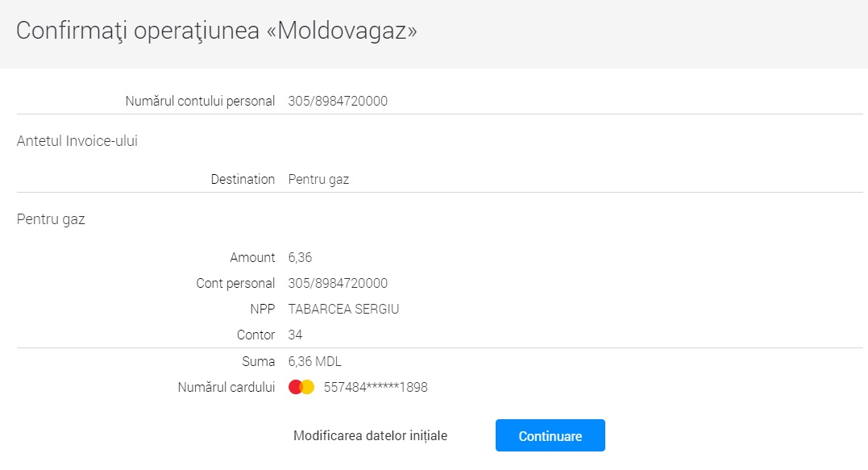Click the Amount label
Image resolution: width=868 pixels, height=470 pixels.
click(252, 258)
